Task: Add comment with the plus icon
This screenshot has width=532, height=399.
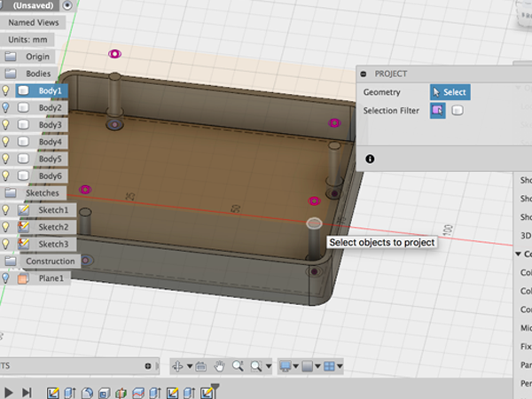Action: pos(148,365)
